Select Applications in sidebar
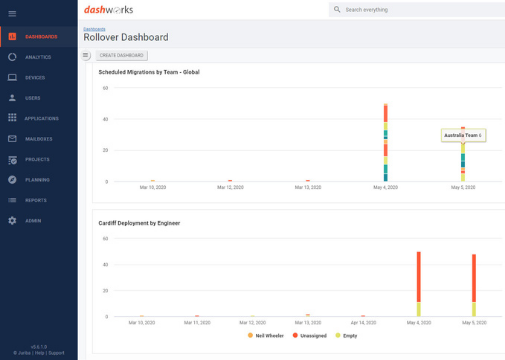Viewport: 505px width, 360px height. tap(39, 118)
